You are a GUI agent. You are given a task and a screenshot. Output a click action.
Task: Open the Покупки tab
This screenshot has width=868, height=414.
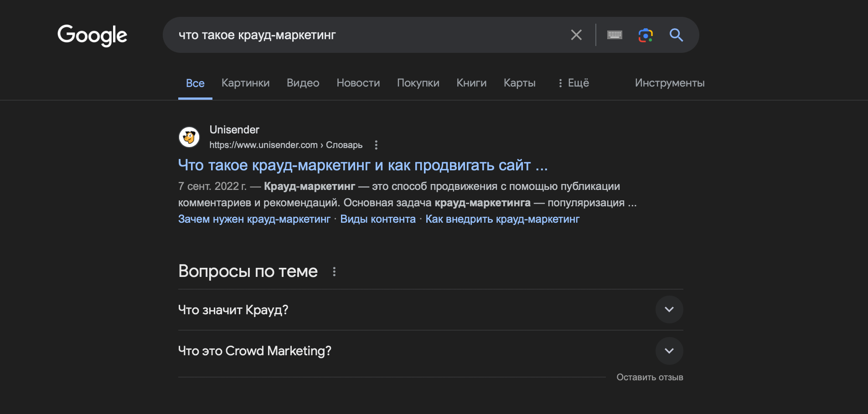click(418, 83)
